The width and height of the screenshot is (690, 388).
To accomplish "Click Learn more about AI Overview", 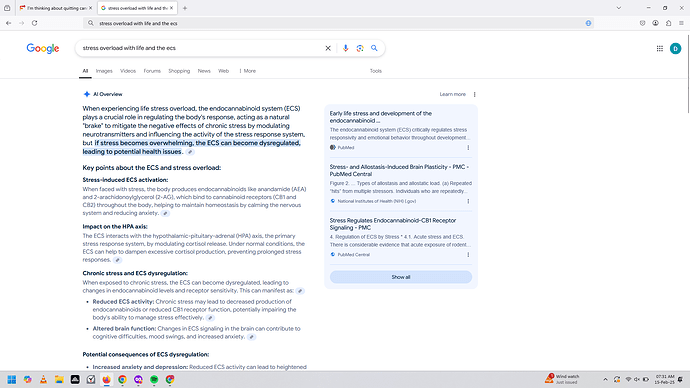I will coord(452,94).
